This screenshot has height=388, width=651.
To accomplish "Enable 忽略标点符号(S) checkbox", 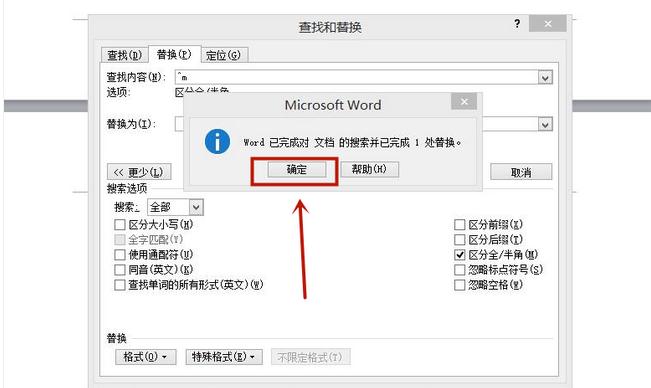I will [x=460, y=270].
